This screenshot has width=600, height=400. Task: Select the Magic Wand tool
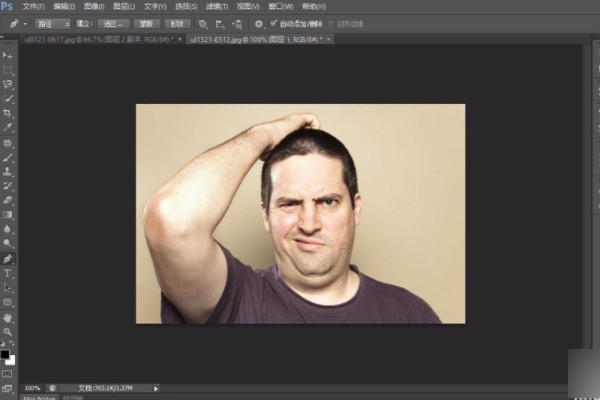click(7, 99)
